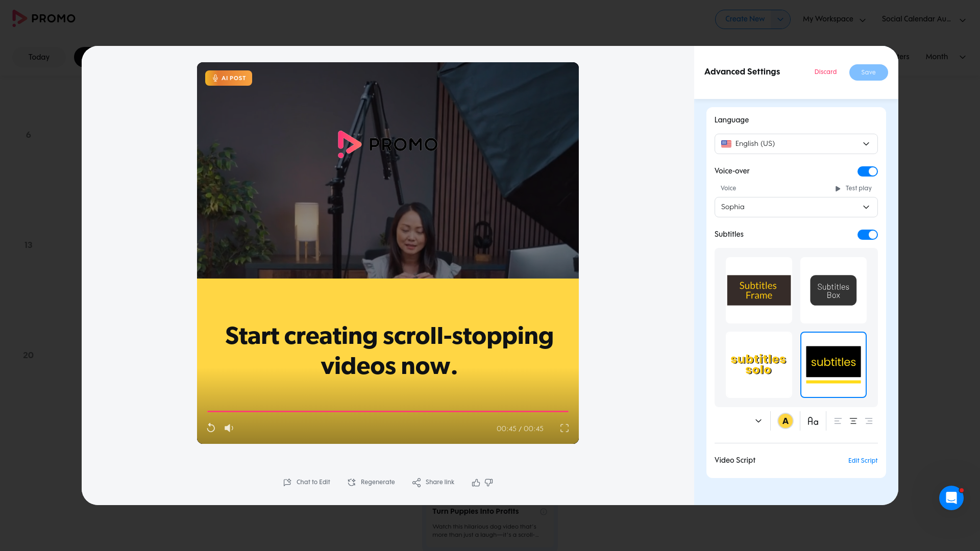The height and width of the screenshot is (551, 980).
Task: Click the Regenerate icon under the video
Action: pos(352,482)
